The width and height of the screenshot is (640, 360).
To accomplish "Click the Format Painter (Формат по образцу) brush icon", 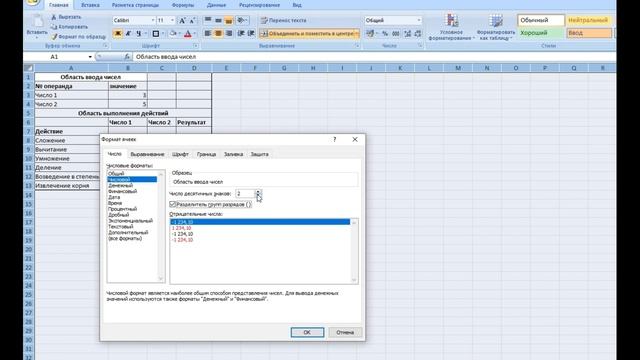I will coord(53,37).
